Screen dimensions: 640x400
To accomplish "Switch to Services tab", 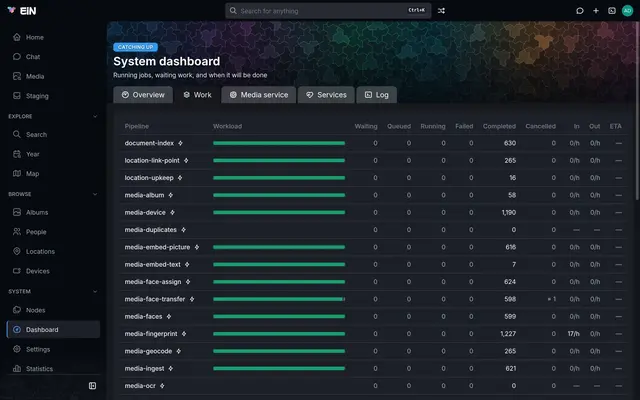I will (326, 95).
